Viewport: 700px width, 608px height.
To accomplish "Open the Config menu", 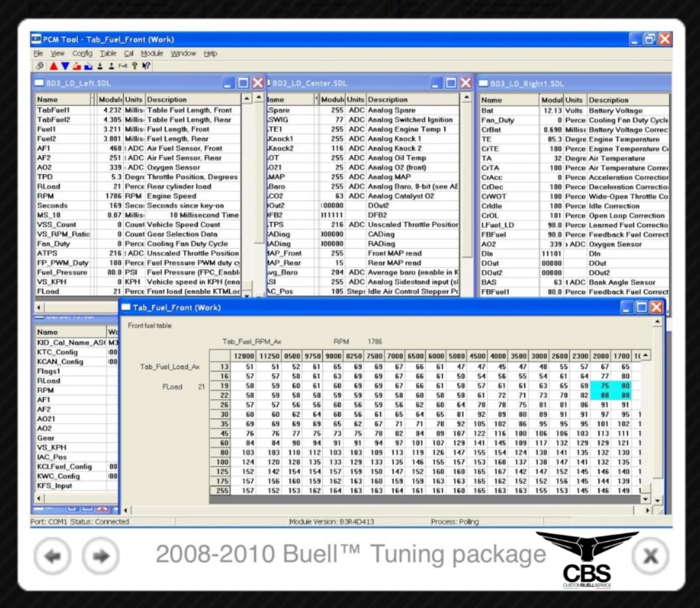I will click(82, 53).
